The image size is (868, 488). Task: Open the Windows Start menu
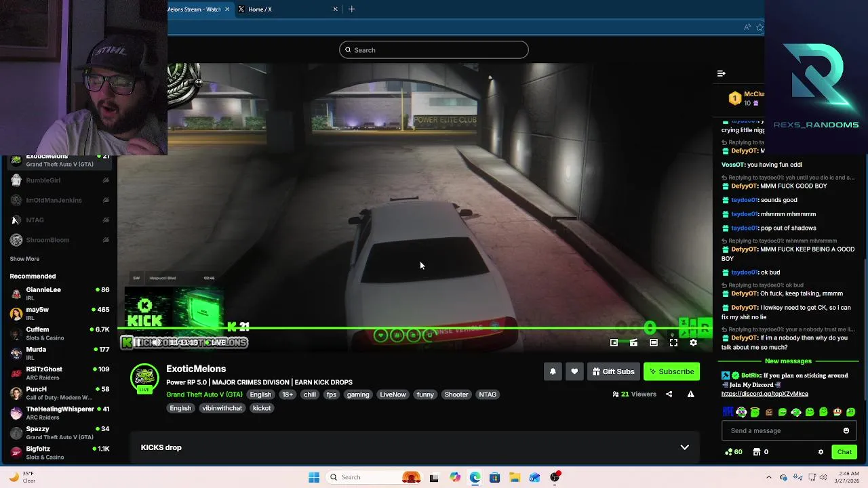(314, 477)
